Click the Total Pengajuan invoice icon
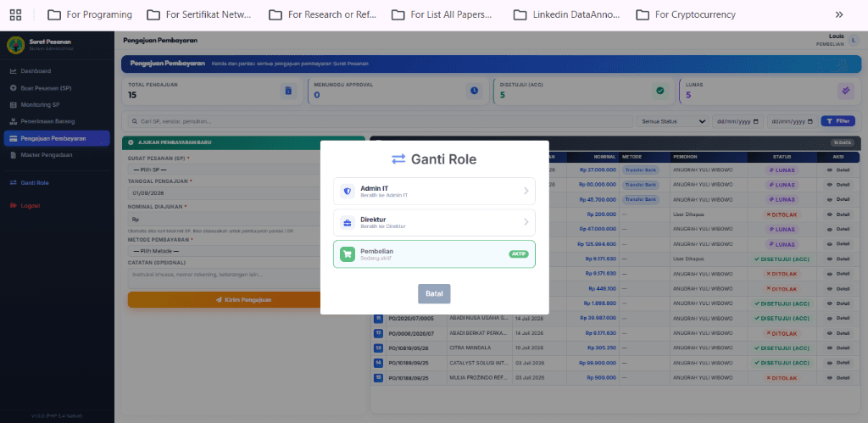 click(288, 91)
